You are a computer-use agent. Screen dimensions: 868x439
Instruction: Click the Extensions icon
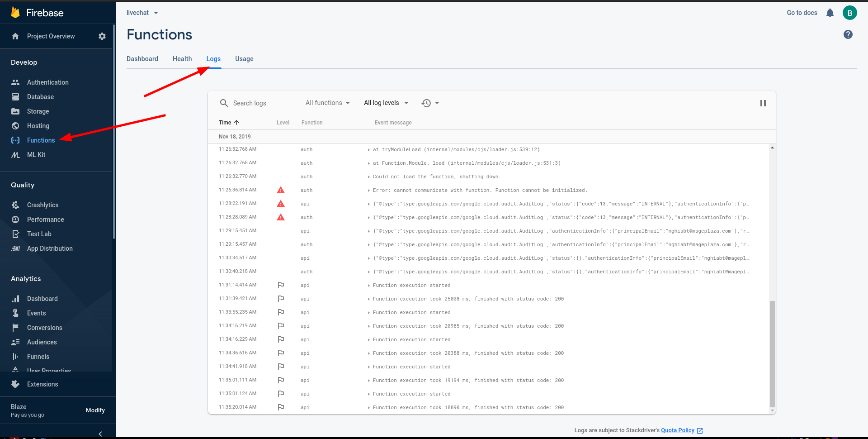[x=15, y=384]
